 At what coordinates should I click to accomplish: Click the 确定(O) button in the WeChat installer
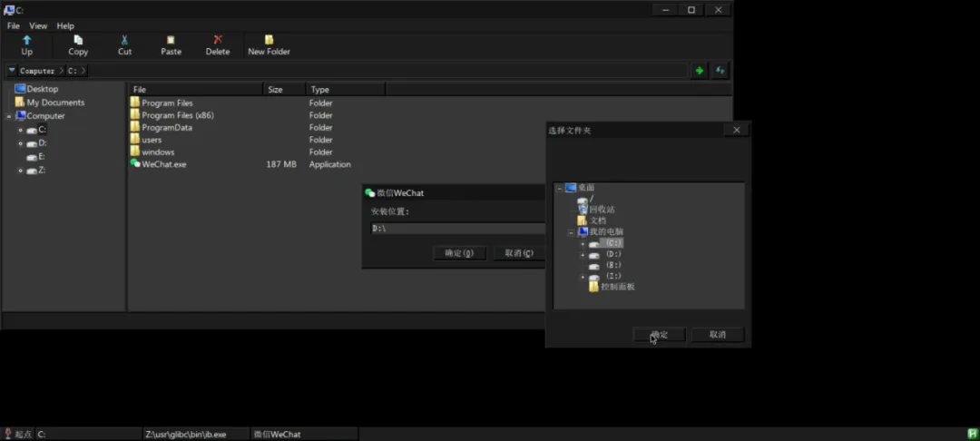point(459,253)
